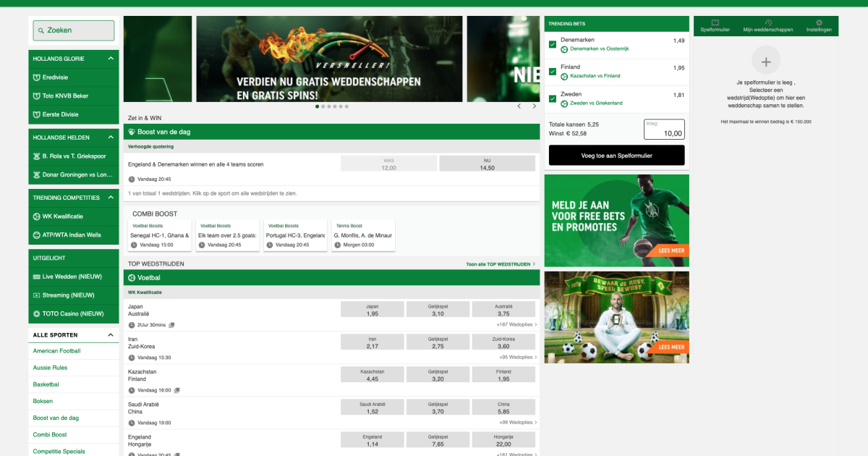This screenshot has height=456, width=868.
Task: Open Boksen in sports list
Action: tap(43, 401)
